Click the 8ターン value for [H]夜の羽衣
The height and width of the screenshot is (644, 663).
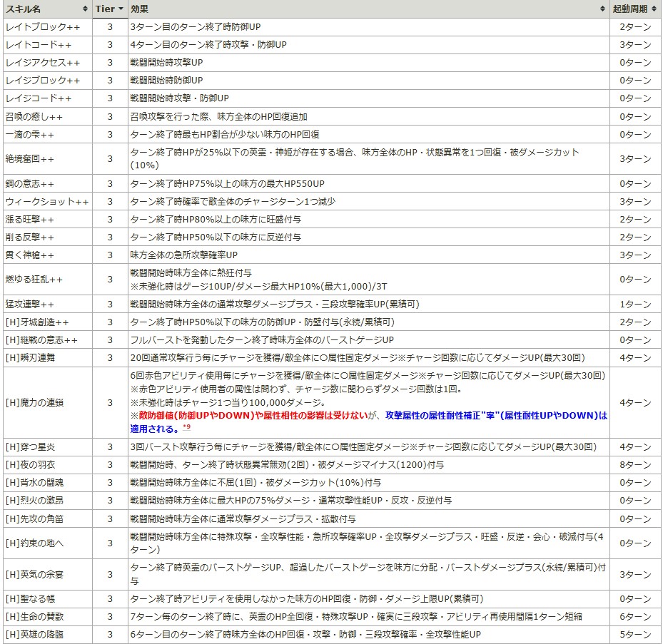635,465
